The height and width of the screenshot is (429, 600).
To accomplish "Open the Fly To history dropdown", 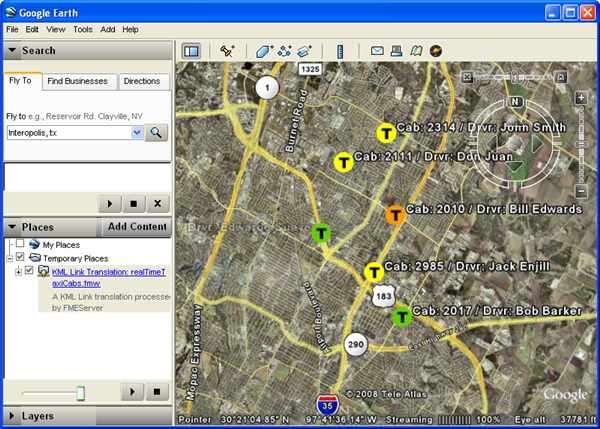I will pyautogui.click(x=137, y=133).
